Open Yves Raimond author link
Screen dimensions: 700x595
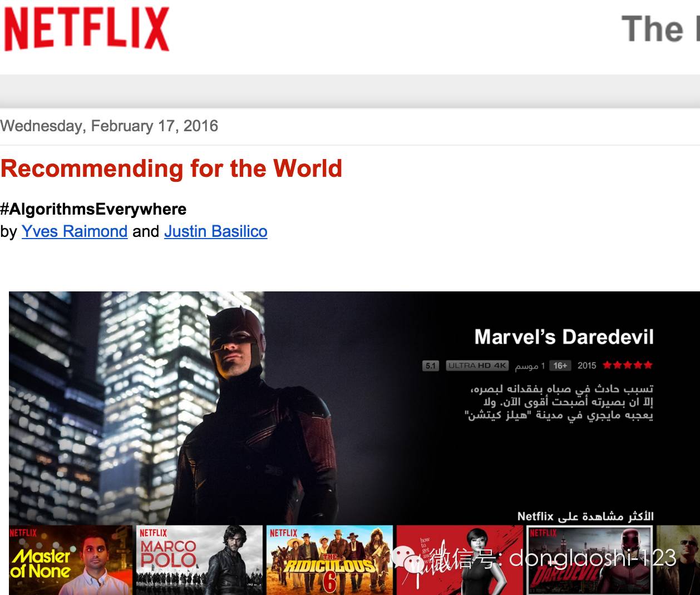coord(75,231)
